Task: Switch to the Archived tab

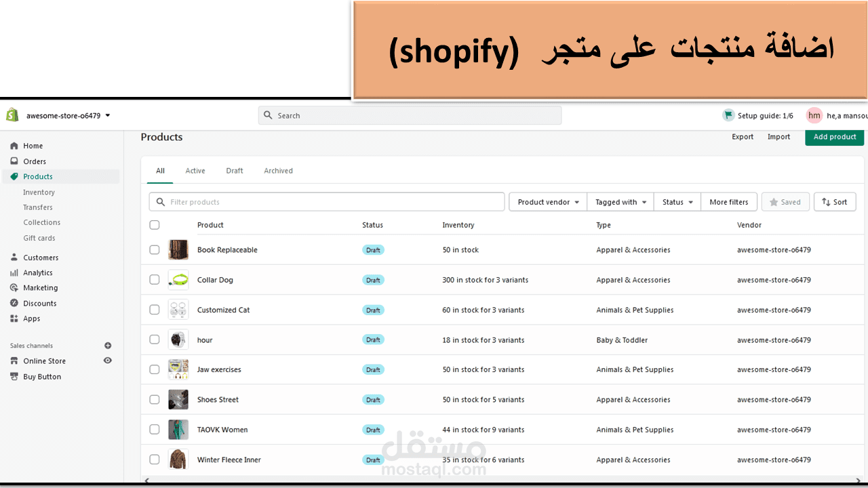Action: pos(279,171)
